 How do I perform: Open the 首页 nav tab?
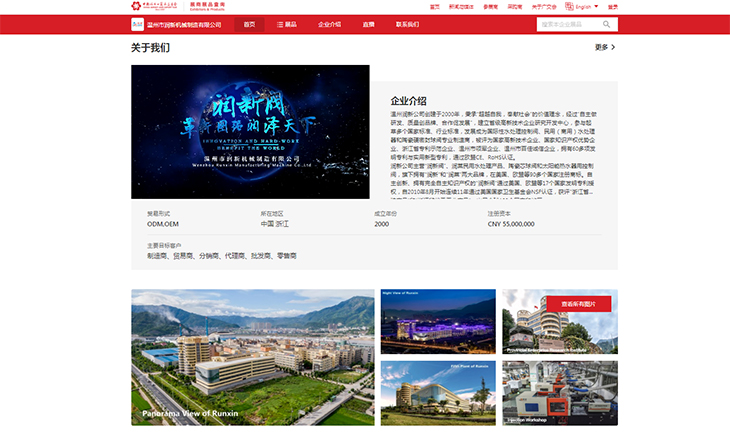click(x=249, y=24)
